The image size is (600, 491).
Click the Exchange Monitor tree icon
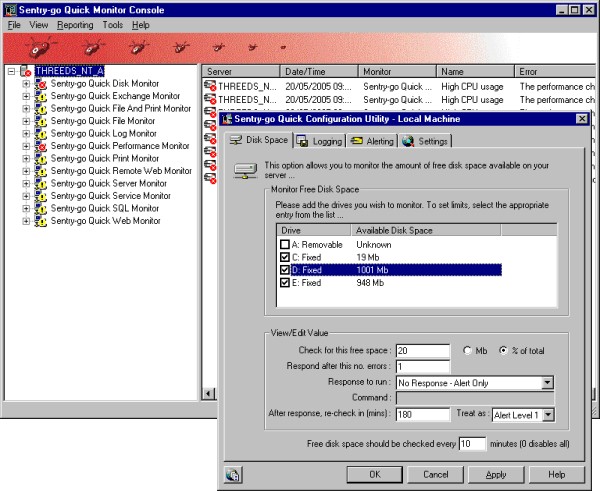40,96
